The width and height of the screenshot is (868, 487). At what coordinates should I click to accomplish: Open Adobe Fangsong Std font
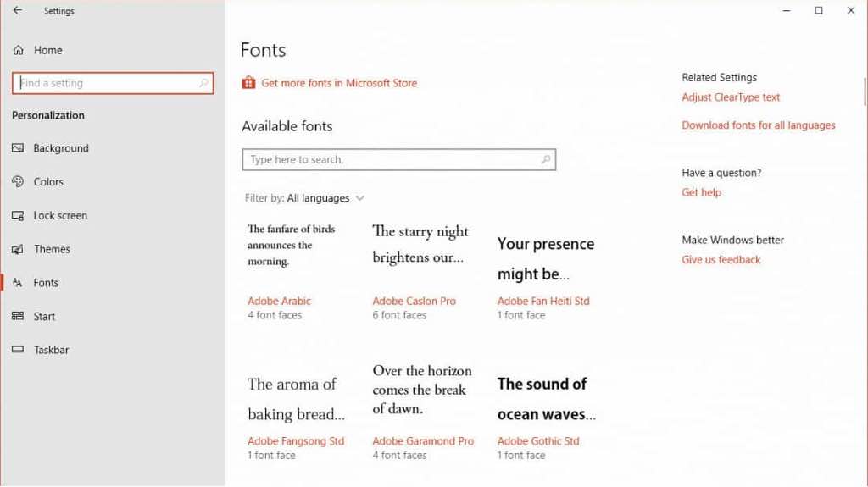(x=296, y=441)
